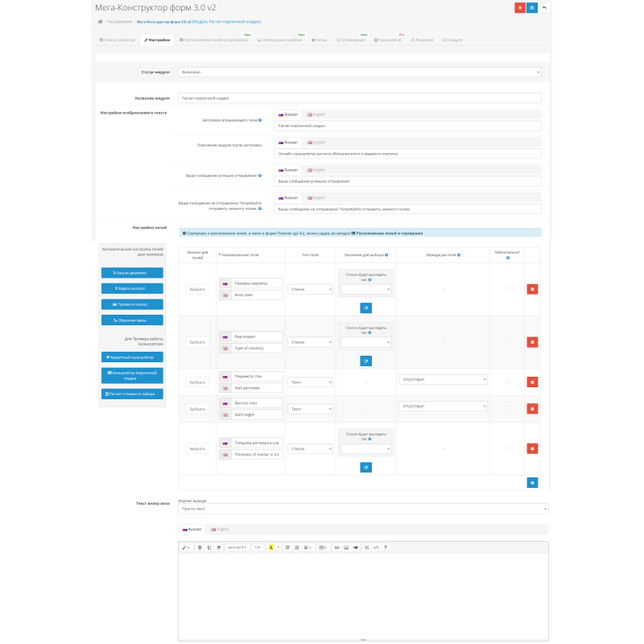
Task: Switch to the 'Список запросов' tab
Action: click(117, 39)
